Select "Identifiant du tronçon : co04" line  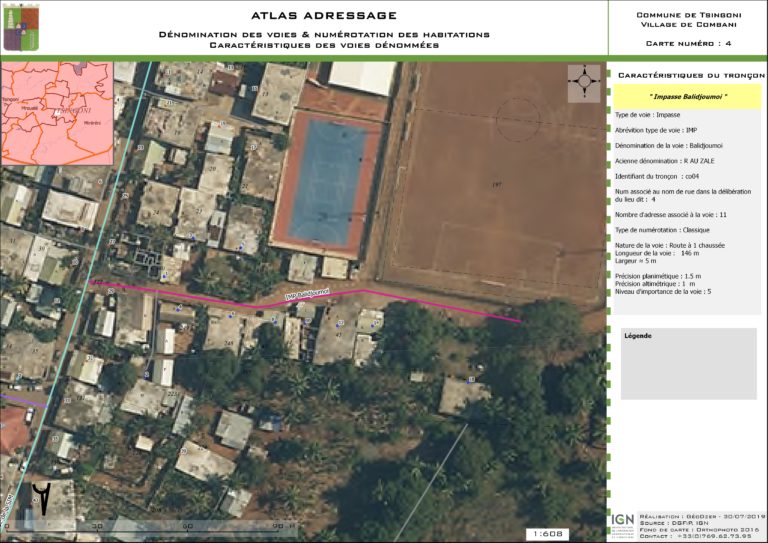click(657, 176)
